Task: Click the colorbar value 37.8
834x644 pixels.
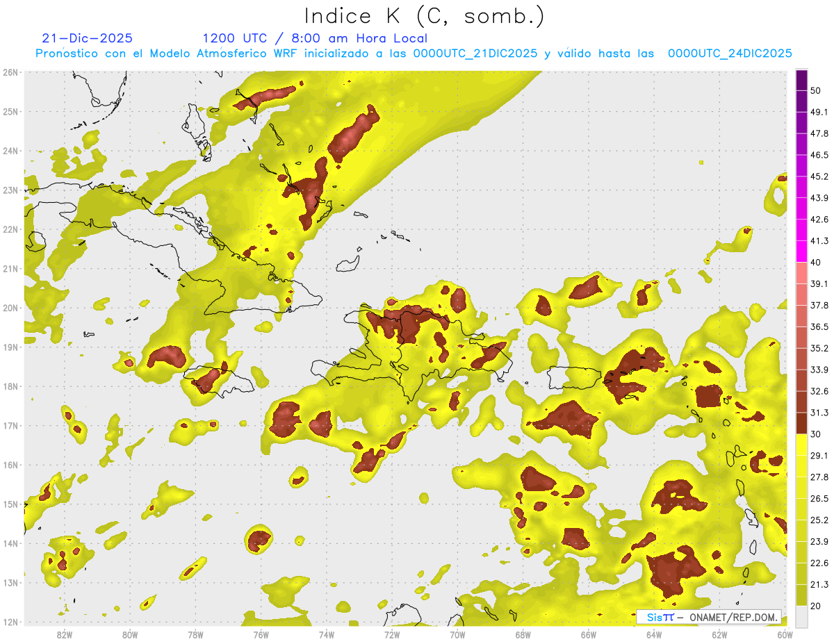Action: 819,305
